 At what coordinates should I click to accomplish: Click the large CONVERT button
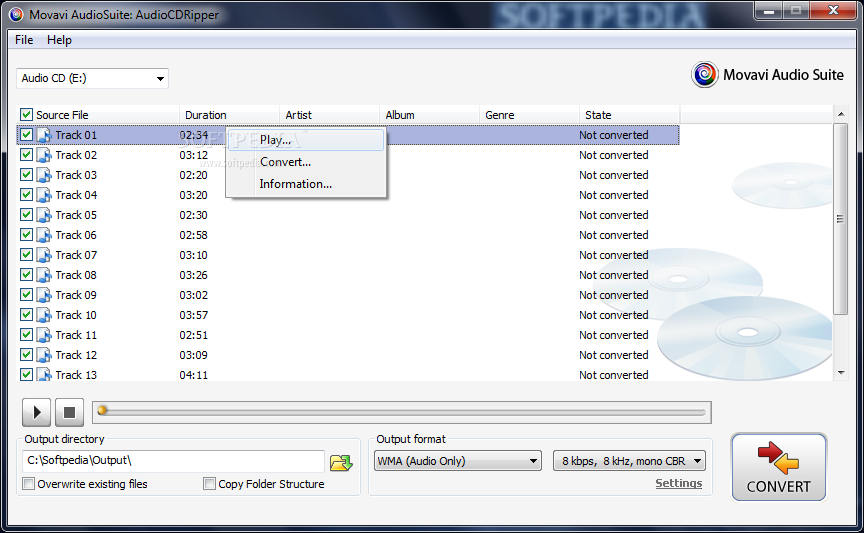[x=779, y=467]
